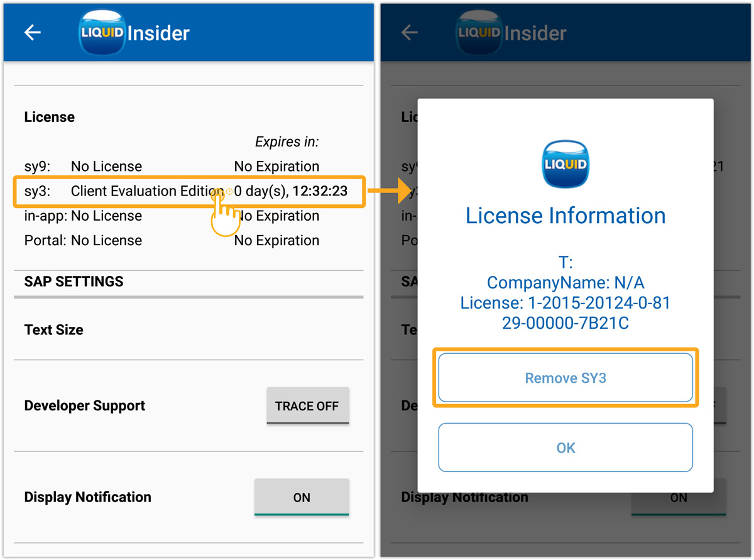Viewport: 754px width, 560px height.
Task: Tap the dimmed back arrow behind the dialog
Action: click(x=410, y=33)
